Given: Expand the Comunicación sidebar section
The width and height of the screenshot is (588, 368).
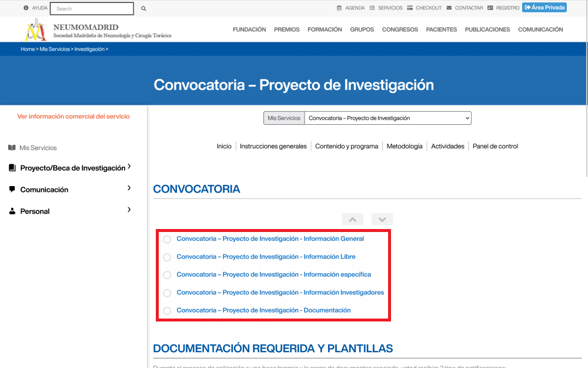Looking at the screenshot, I should (129, 188).
